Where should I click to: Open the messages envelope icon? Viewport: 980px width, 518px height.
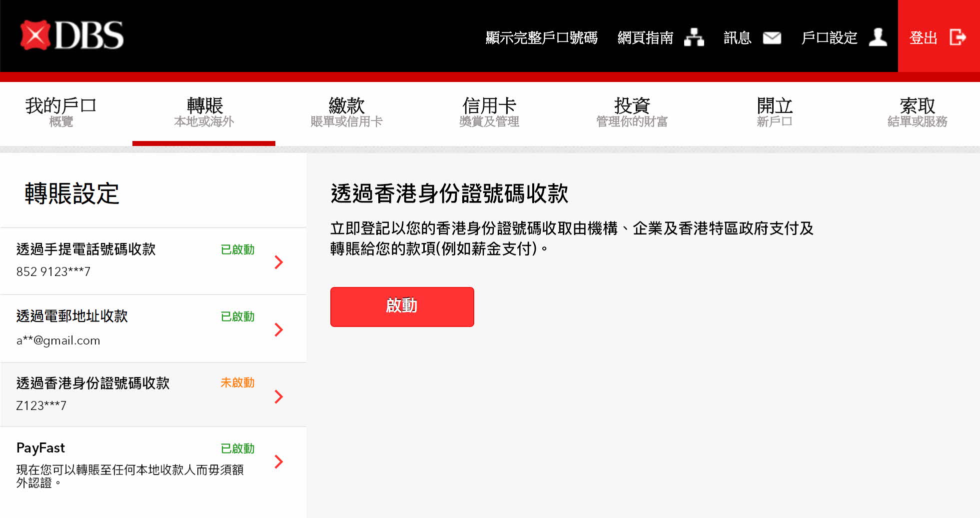pyautogui.click(x=772, y=38)
